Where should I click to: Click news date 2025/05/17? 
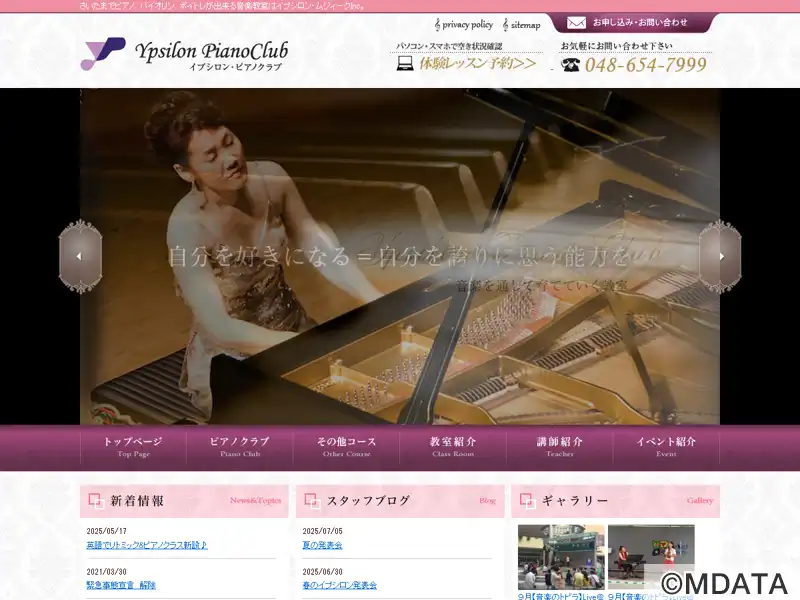pos(107,531)
